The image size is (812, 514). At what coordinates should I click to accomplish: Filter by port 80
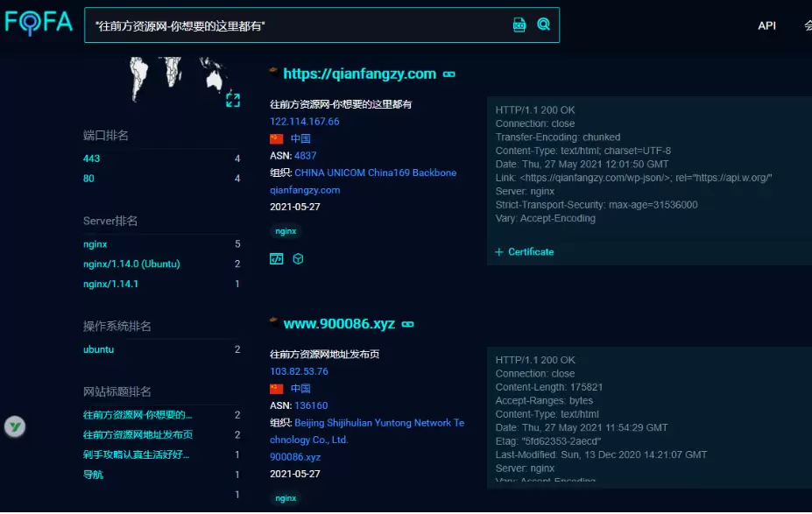[x=88, y=179]
